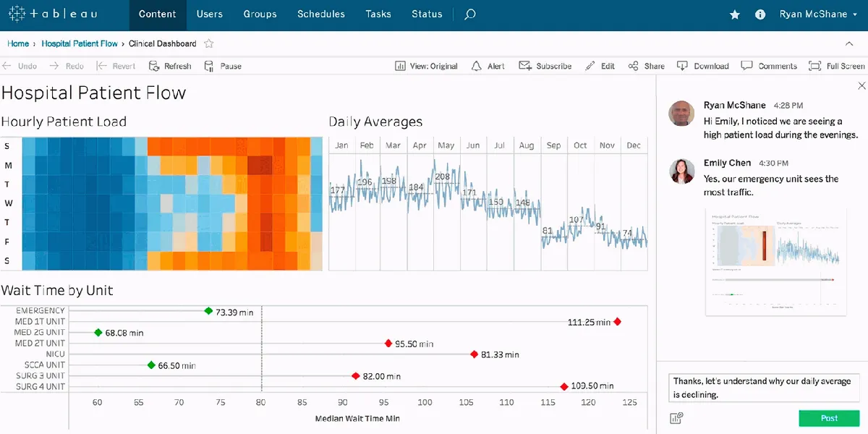This screenshot has height=434, width=868.
Task: Post the comment
Action: click(829, 418)
